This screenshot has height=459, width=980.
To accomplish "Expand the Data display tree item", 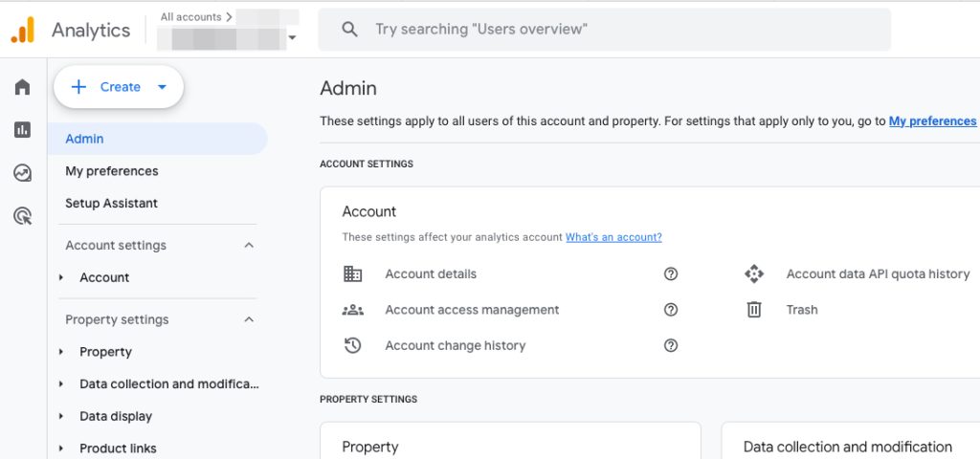I will click(x=61, y=417).
